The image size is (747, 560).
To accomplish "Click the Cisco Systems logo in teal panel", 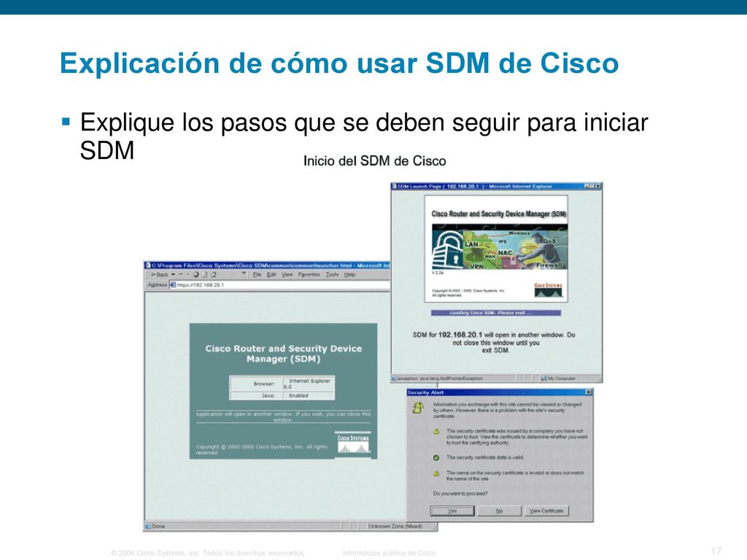I will pos(353,444).
